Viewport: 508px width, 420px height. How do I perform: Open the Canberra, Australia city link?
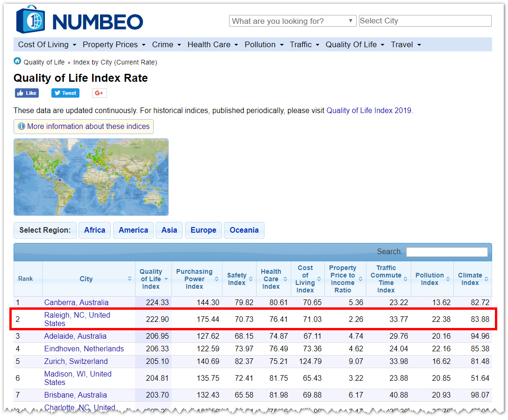(x=76, y=303)
